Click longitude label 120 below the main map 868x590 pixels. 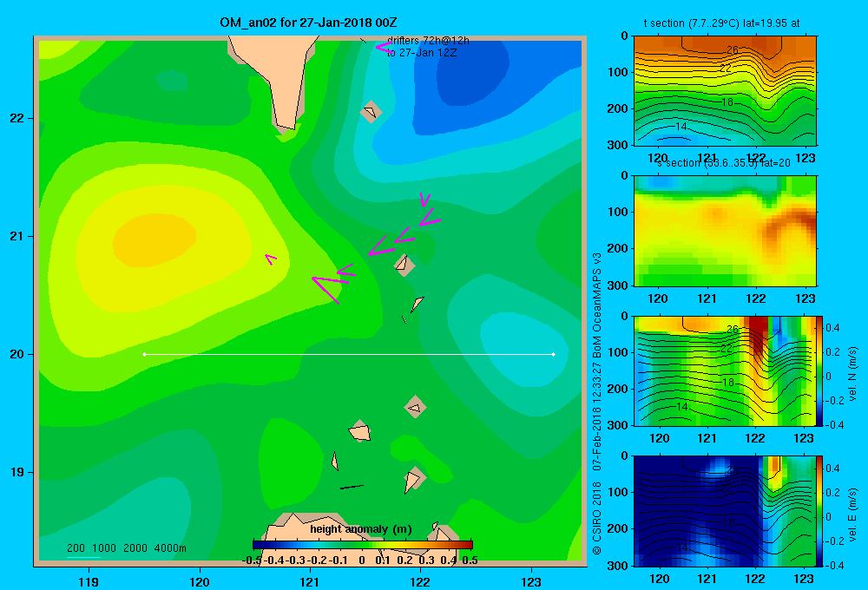pos(200,581)
